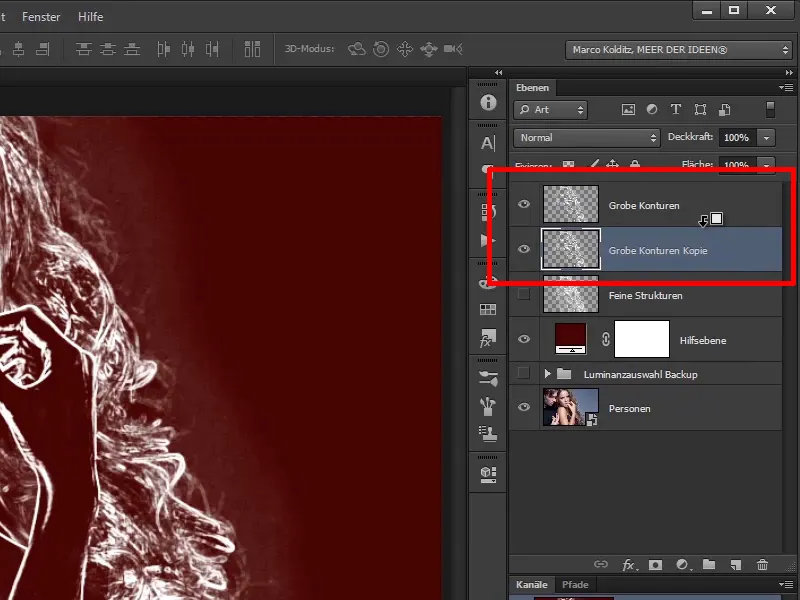This screenshot has height=600, width=800.
Task: Click the auto-align layers icon
Action: 252,49
